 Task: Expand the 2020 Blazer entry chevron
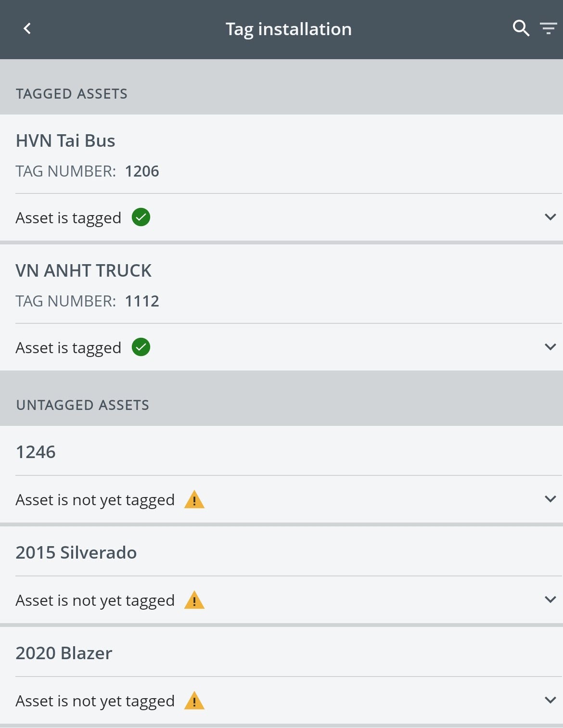(550, 700)
